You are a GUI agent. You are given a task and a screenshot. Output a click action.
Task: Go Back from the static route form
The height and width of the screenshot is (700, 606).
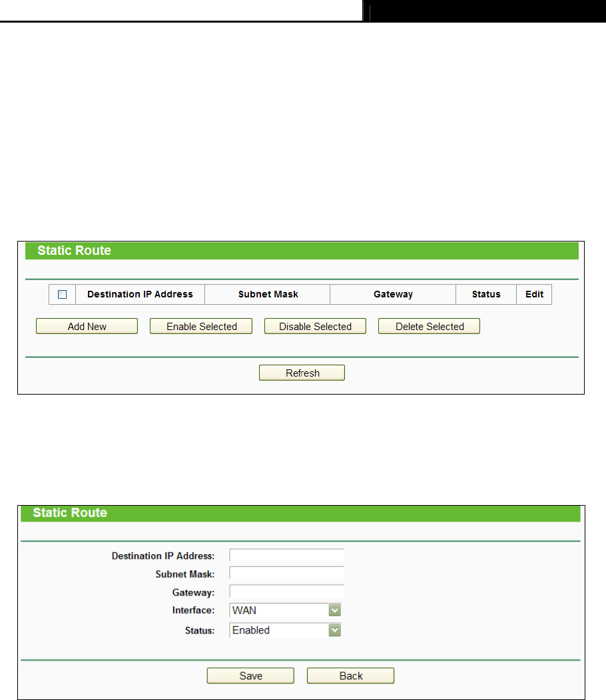tap(351, 676)
